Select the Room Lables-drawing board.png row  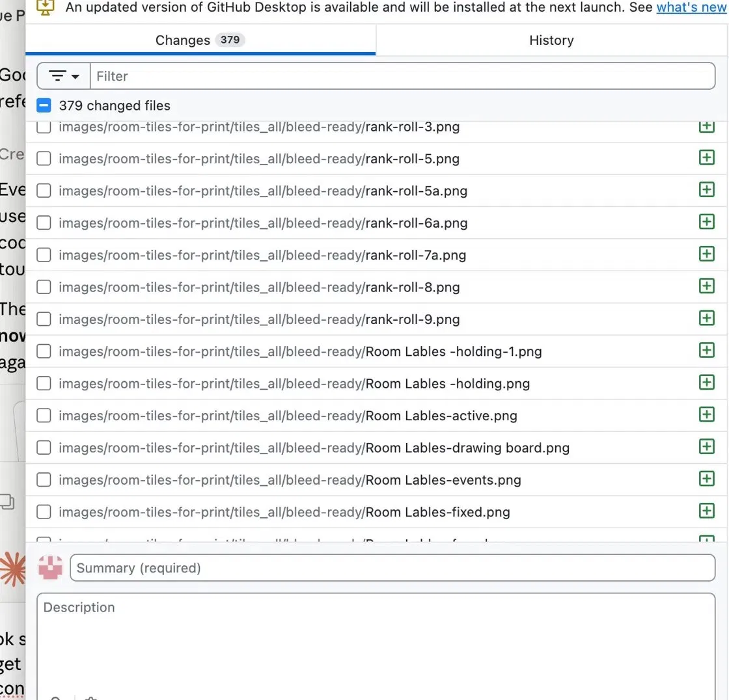coord(377,448)
